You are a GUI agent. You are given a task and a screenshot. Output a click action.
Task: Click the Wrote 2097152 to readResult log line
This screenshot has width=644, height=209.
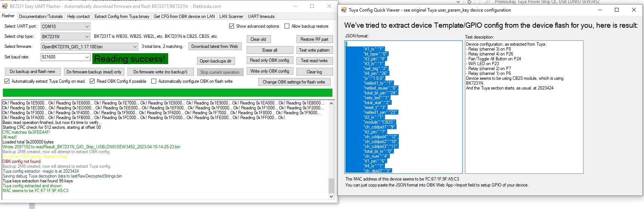[92, 147]
